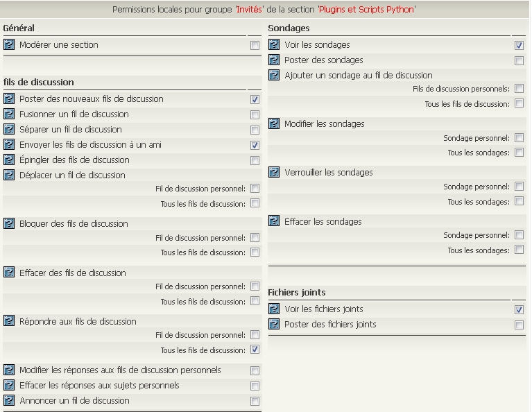The height and width of the screenshot is (412, 532).
Task: Click the red "Invités" group name
Action: (249, 10)
